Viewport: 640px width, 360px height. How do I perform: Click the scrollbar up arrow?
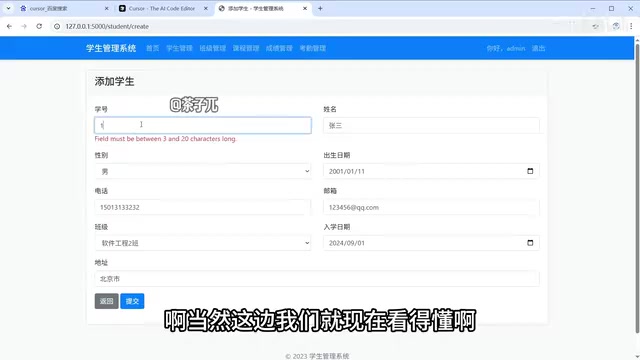[637, 39]
